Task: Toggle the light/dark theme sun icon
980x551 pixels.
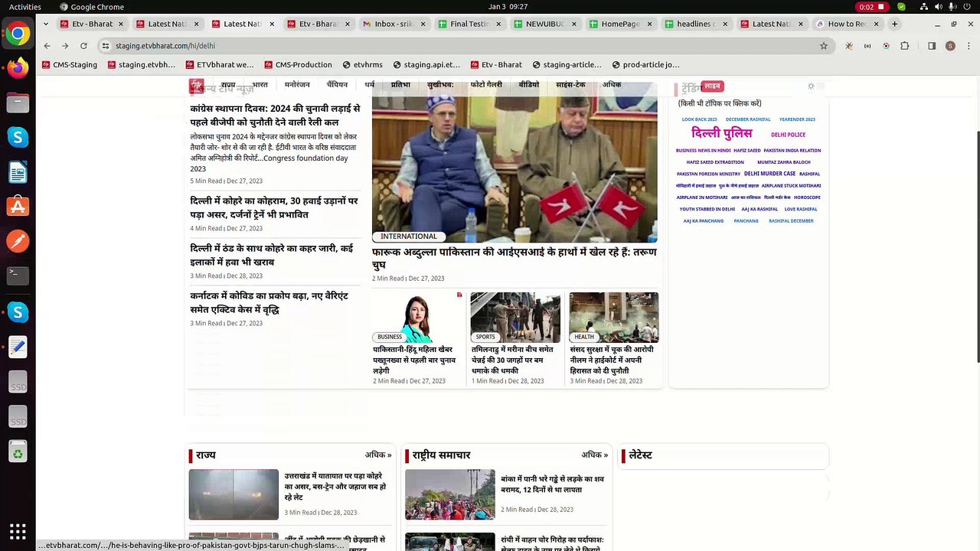Action: 811,86
